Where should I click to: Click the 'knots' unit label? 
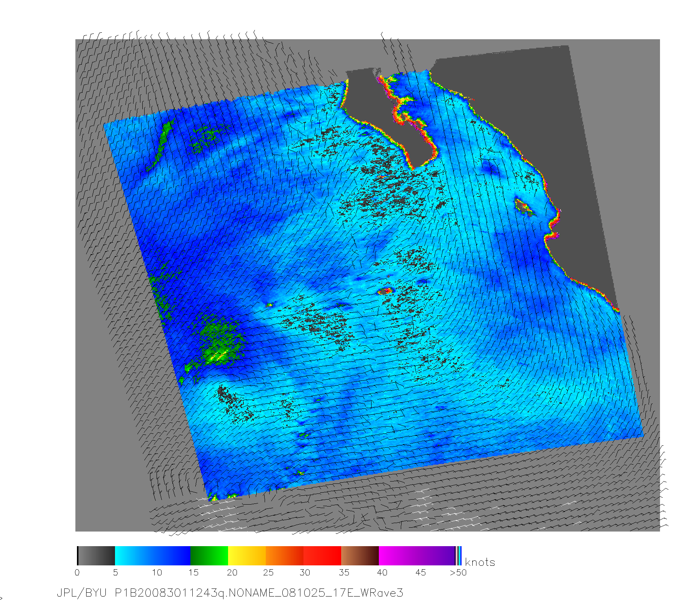[480, 562]
